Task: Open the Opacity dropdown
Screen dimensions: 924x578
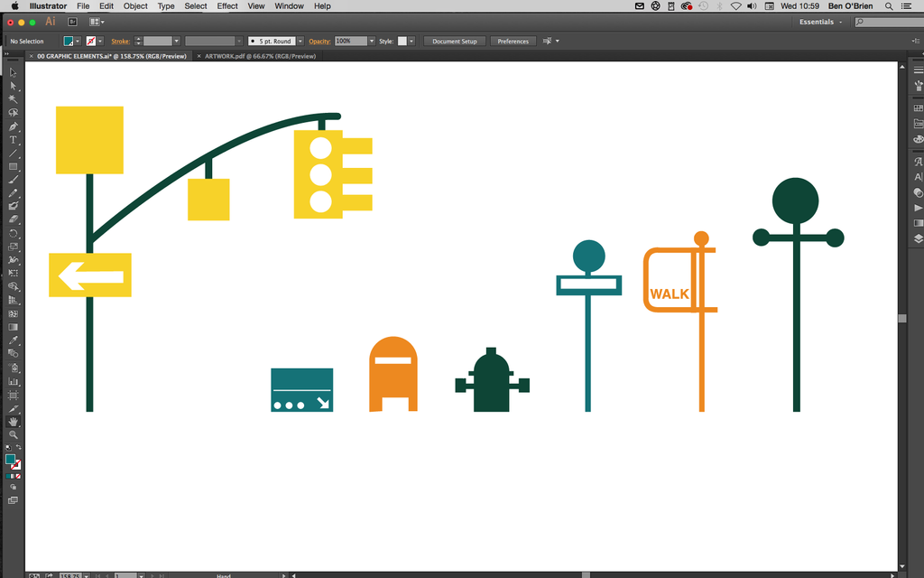Action: tap(370, 41)
